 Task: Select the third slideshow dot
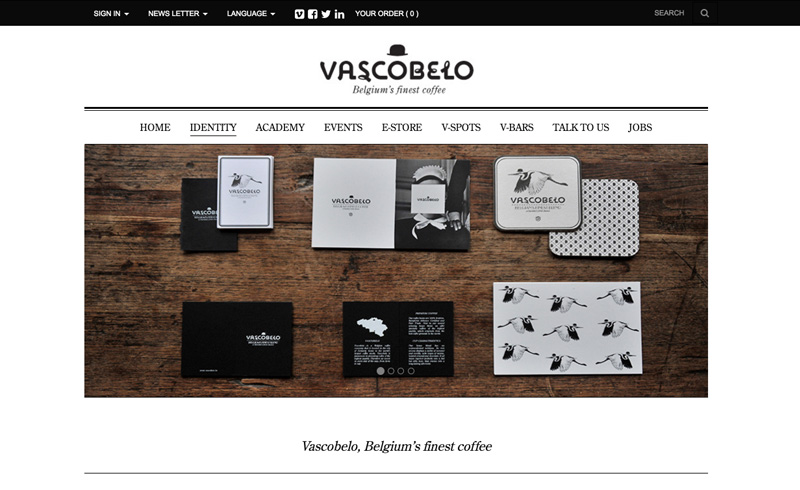tap(401, 371)
